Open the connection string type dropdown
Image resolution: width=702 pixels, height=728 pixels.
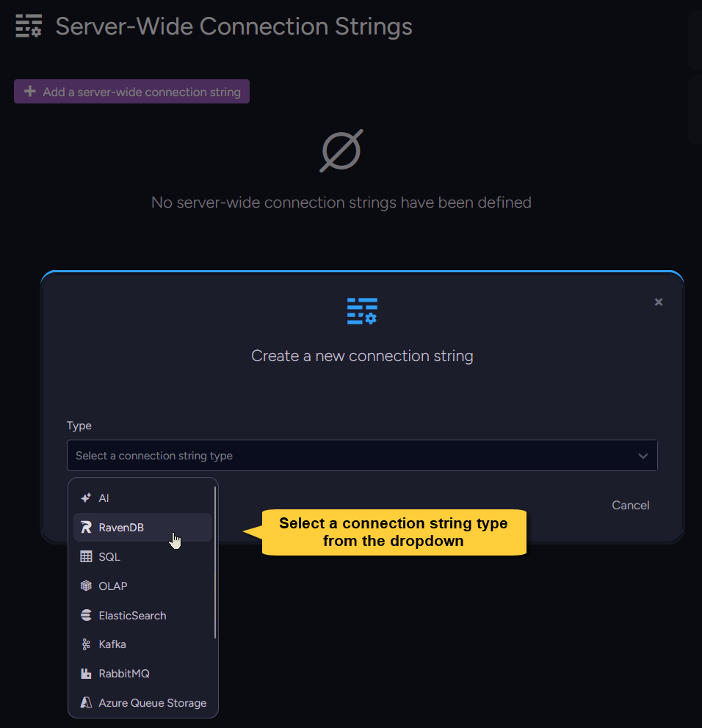tap(362, 456)
